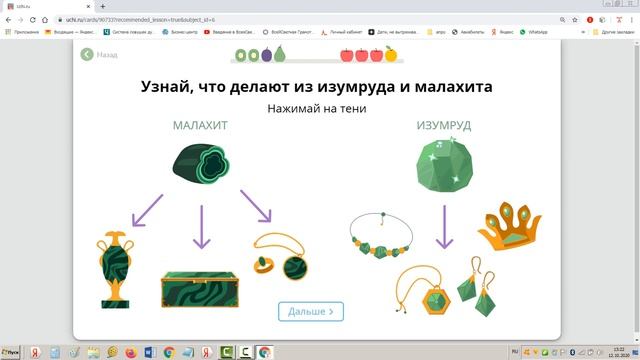Viewport: 640px width, 360px height.
Task: Click the zoom magnifier icon in address bar
Action: click(562, 20)
